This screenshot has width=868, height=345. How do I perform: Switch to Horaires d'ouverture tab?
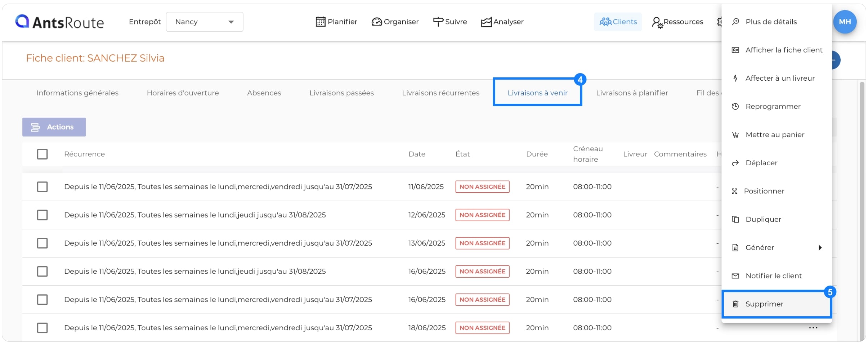(183, 93)
